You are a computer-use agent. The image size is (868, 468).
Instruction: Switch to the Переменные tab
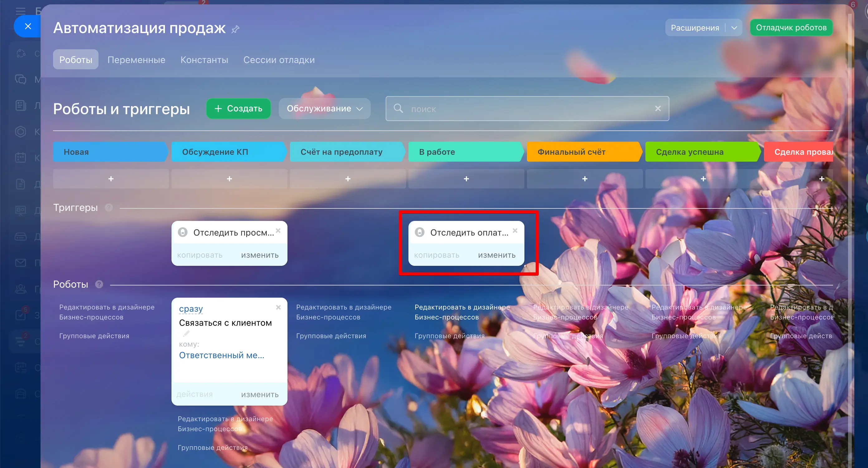point(136,60)
